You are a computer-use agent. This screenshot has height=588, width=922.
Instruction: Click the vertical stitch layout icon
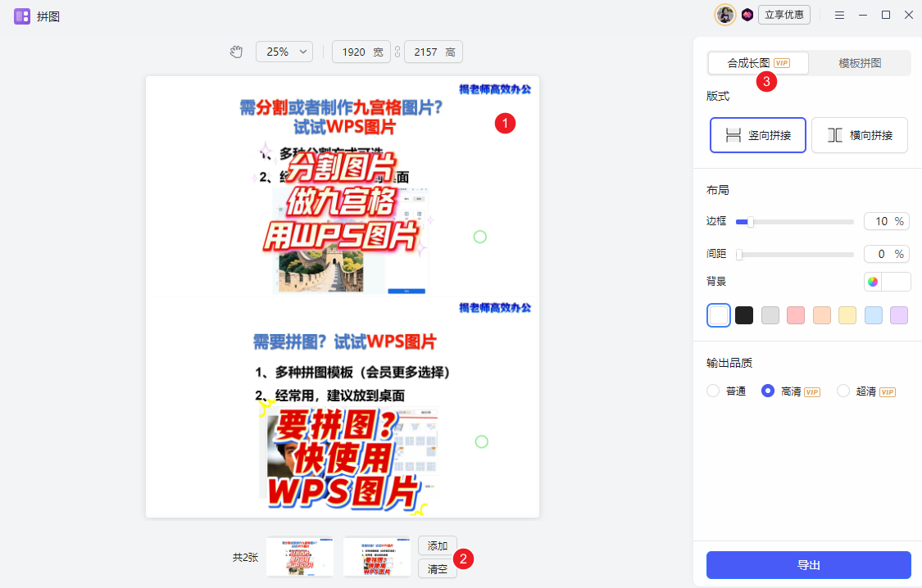tap(734, 135)
